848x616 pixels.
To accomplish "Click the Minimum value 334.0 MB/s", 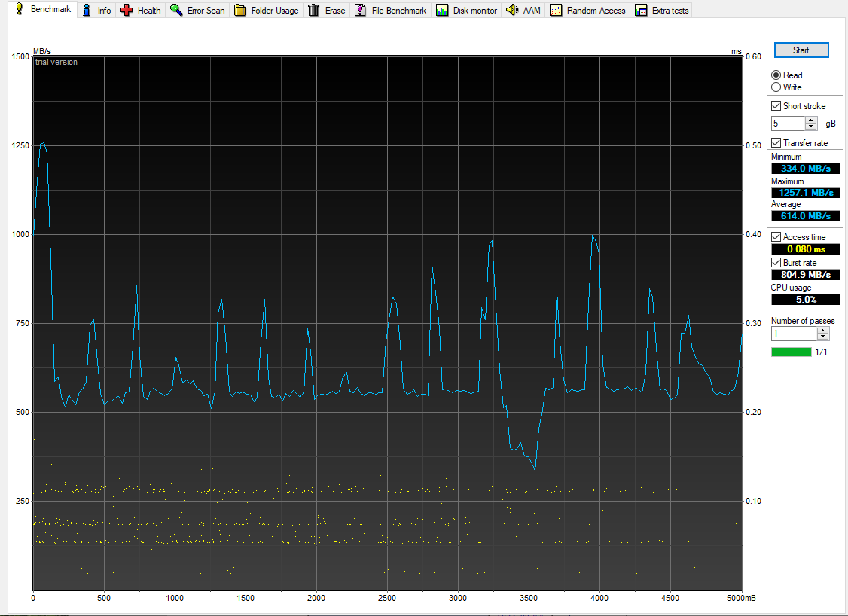I will [x=806, y=169].
